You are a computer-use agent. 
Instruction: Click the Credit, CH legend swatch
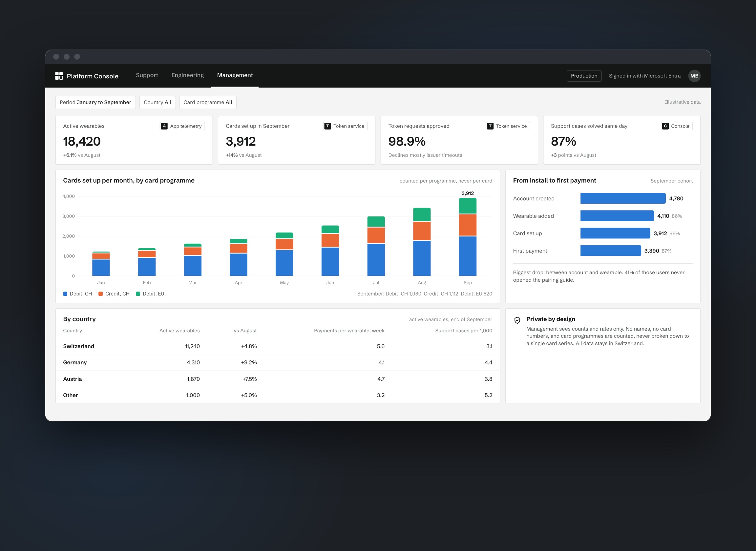point(100,294)
